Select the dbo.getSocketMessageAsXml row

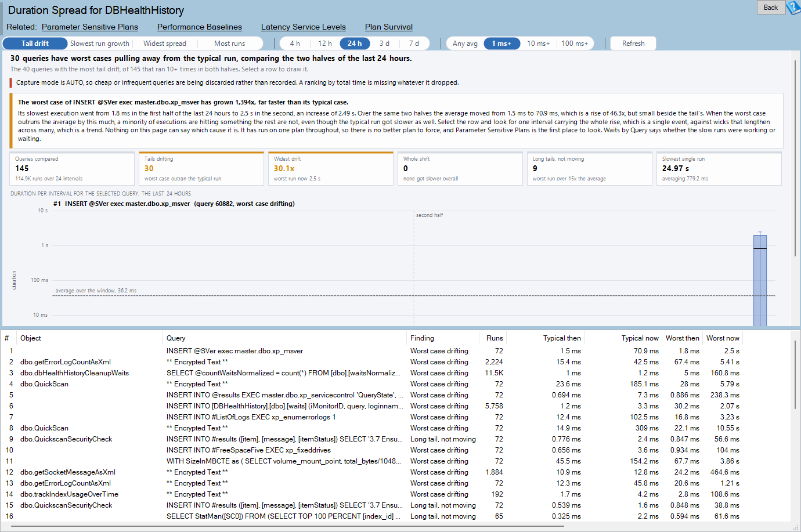tap(371, 472)
